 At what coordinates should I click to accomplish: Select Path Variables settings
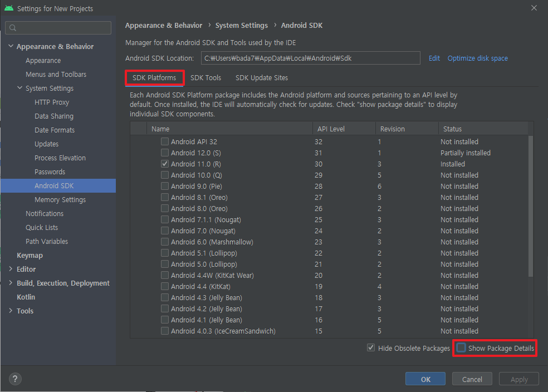[47, 242]
